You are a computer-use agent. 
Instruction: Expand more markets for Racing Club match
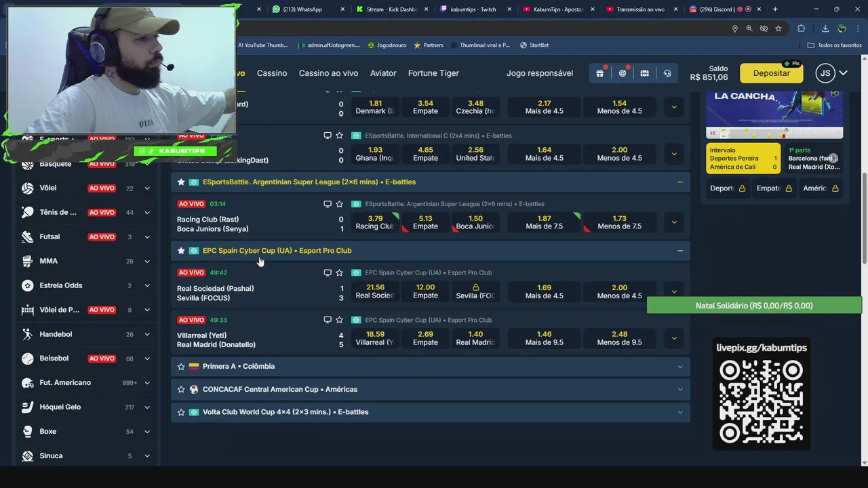[674, 222]
